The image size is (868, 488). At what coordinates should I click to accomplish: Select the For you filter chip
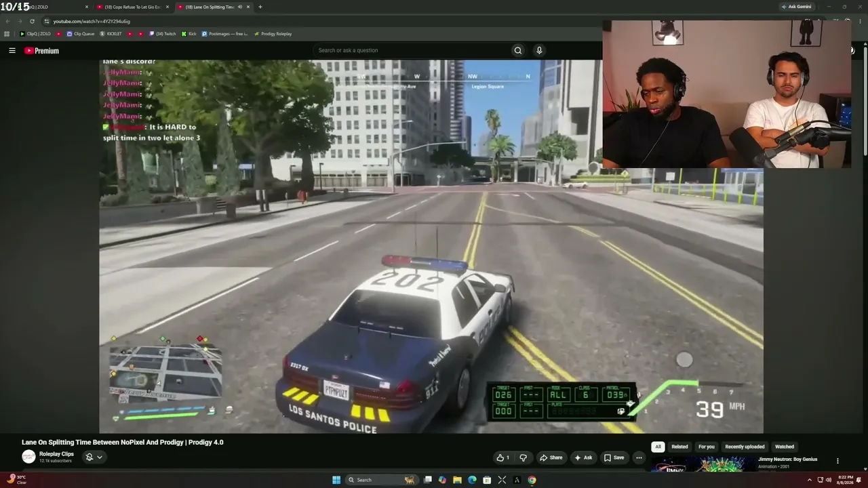707,447
